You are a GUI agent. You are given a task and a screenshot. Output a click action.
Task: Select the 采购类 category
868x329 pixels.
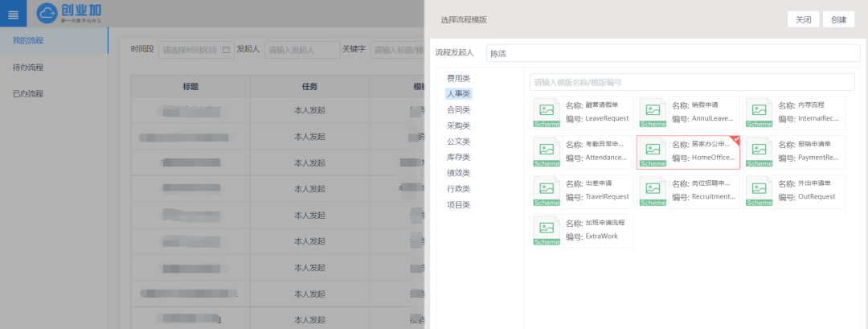pos(458,125)
